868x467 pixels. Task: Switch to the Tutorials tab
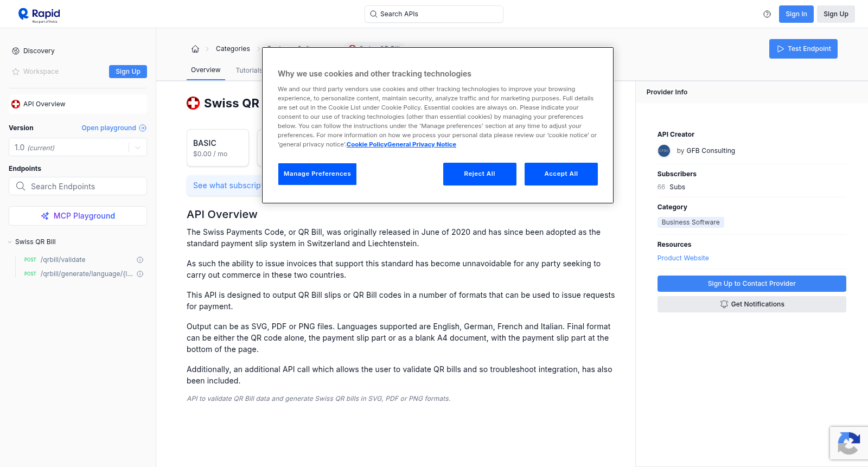click(x=248, y=71)
